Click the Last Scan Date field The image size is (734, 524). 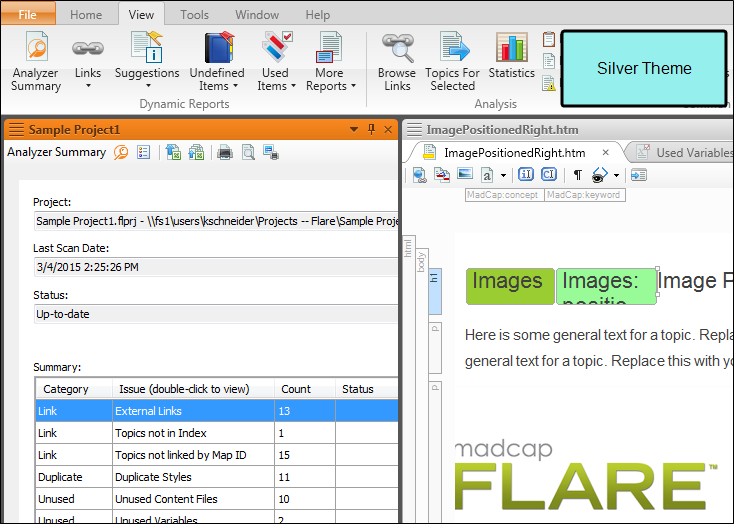(x=216, y=267)
